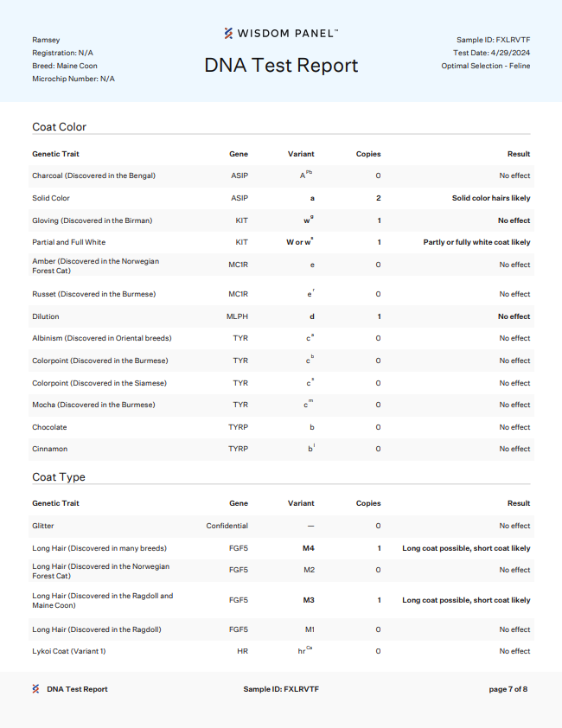Click the small Wisdom Panel icon in footer
Image resolution: width=562 pixels, height=728 pixels.
pos(35,689)
